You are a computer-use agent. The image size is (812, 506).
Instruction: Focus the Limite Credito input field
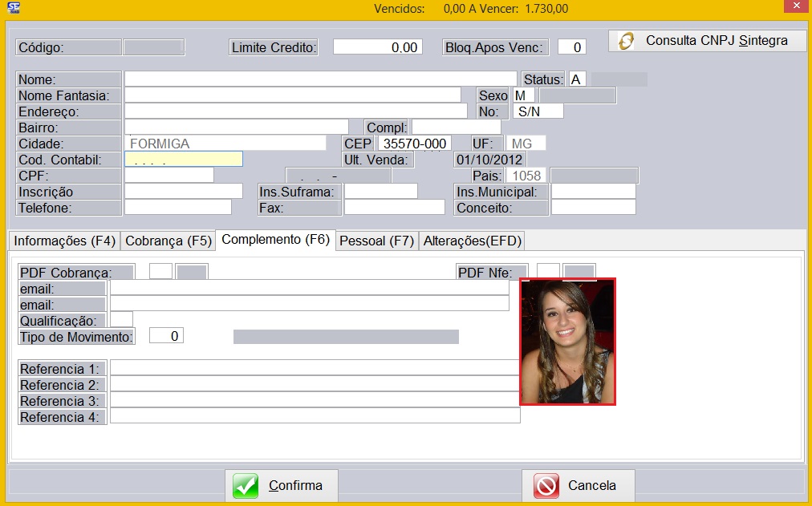[x=376, y=47]
